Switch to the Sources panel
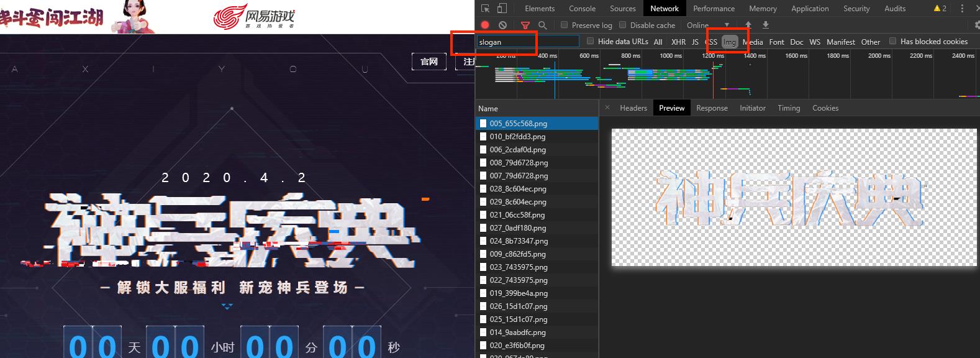The width and height of the screenshot is (980, 358). [623, 9]
